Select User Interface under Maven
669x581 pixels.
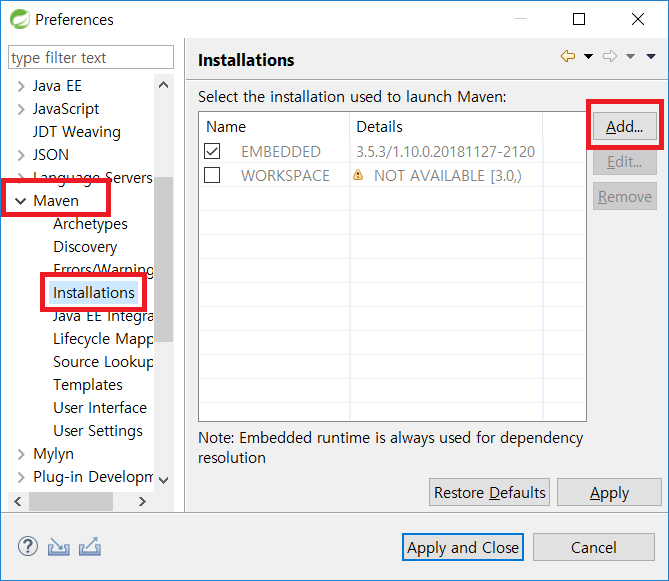coord(100,408)
